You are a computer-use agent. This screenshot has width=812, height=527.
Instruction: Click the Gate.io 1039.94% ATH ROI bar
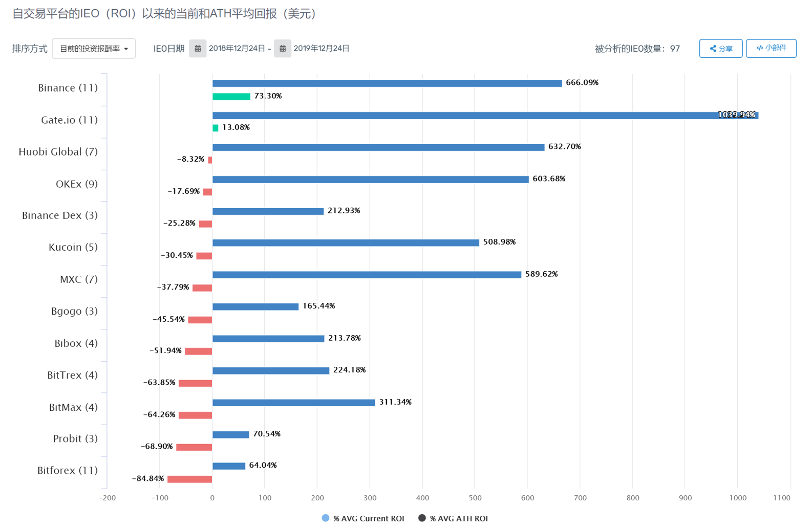[x=485, y=116]
